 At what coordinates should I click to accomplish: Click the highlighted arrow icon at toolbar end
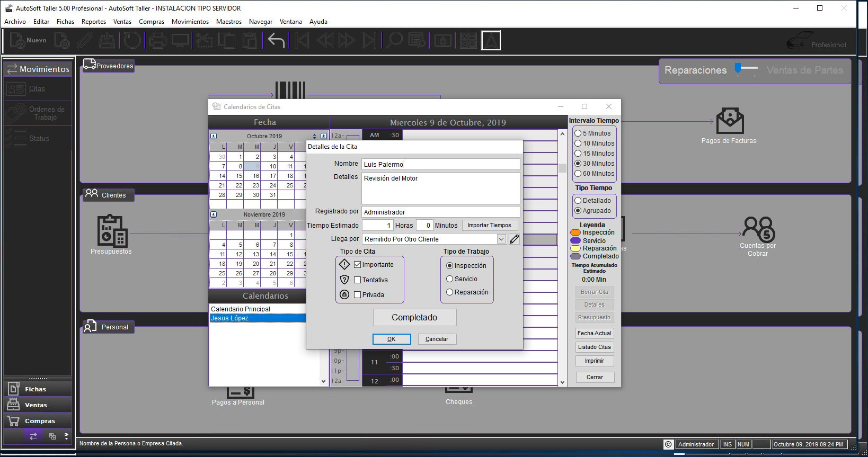(x=491, y=41)
